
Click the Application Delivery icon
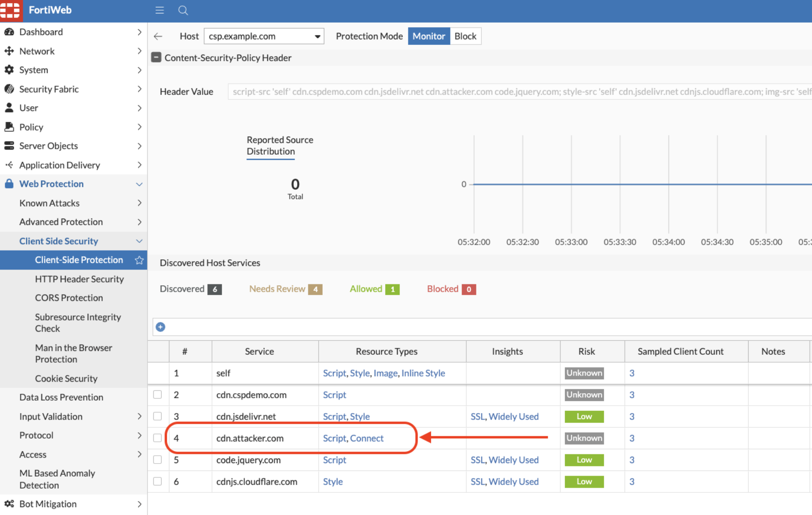[9, 165]
